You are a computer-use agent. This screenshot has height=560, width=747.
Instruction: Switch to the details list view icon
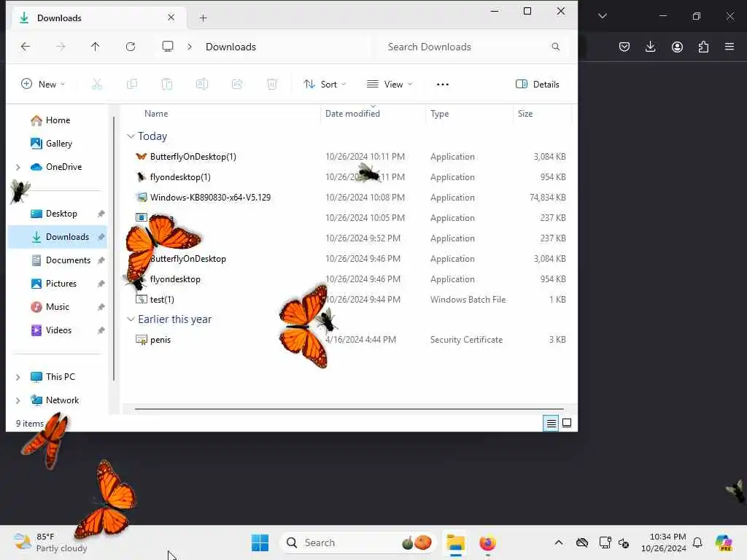[x=551, y=423]
